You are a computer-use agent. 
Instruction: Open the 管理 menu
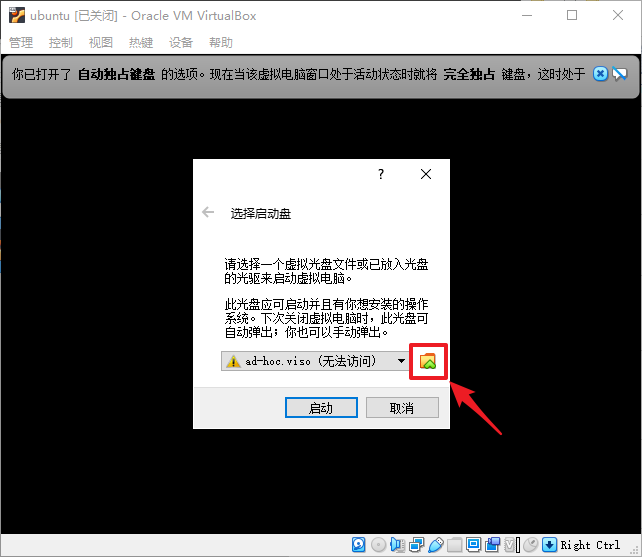click(x=21, y=43)
